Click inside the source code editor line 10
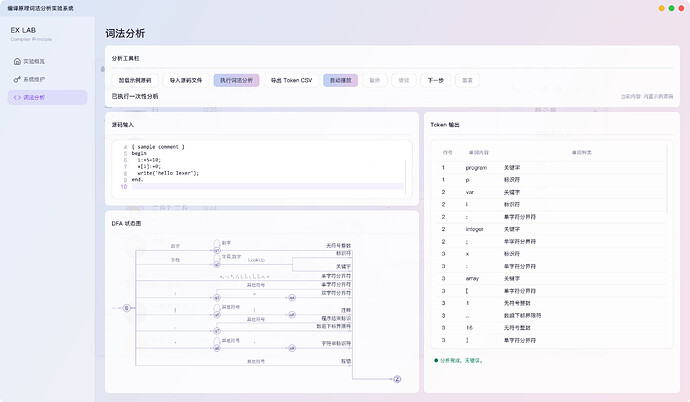 coord(268,186)
